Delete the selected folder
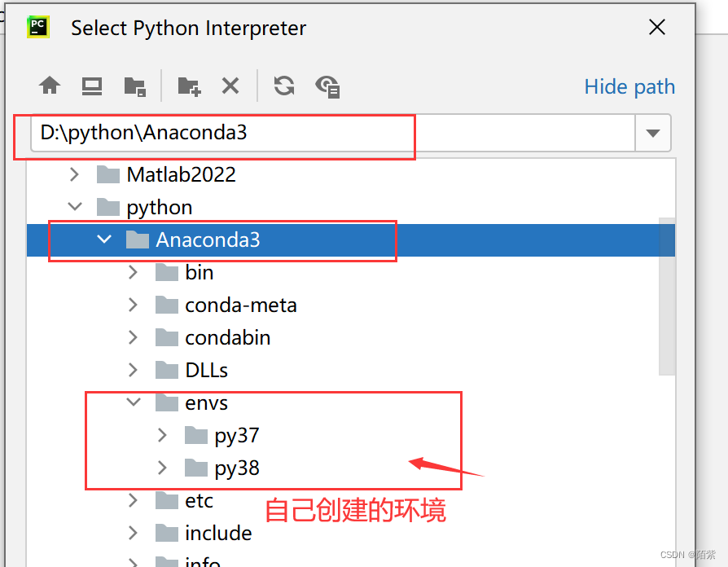The image size is (728, 567). [x=230, y=85]
